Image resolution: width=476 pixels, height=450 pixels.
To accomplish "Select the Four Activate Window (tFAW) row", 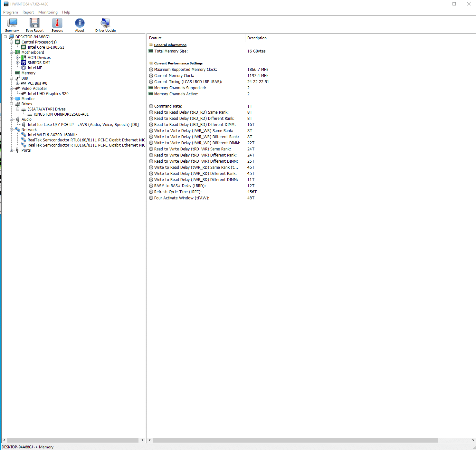I will tap(311, 198).
